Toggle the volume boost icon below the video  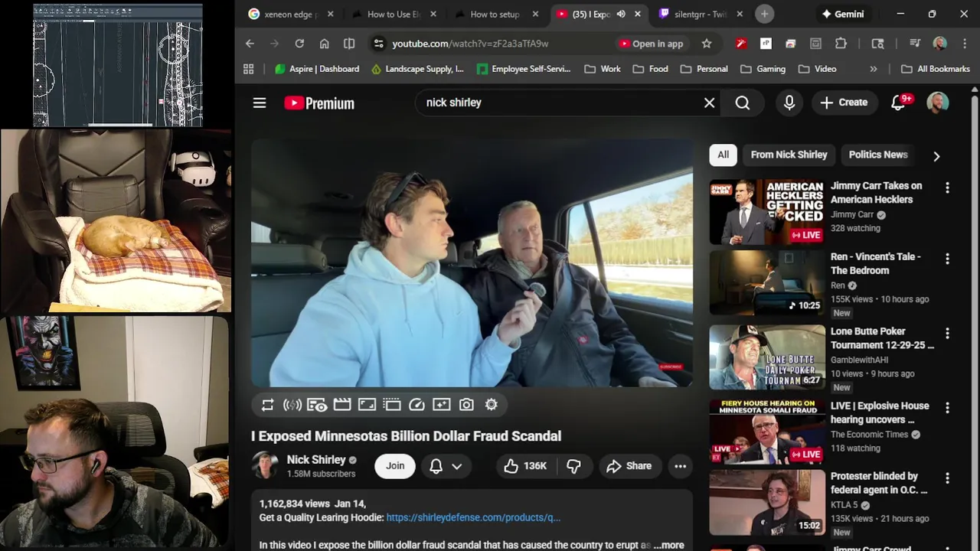(x=292, y=405)
